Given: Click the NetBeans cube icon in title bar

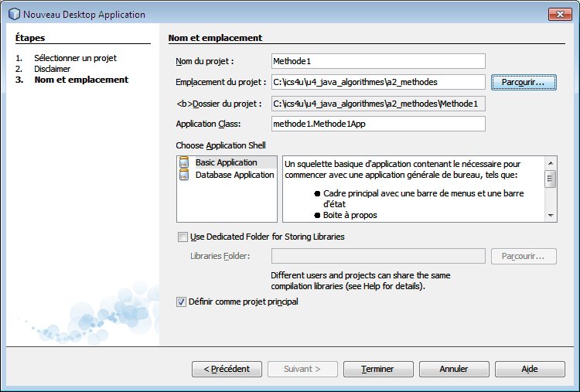Looking at the screenshot, I should [14, 15].
